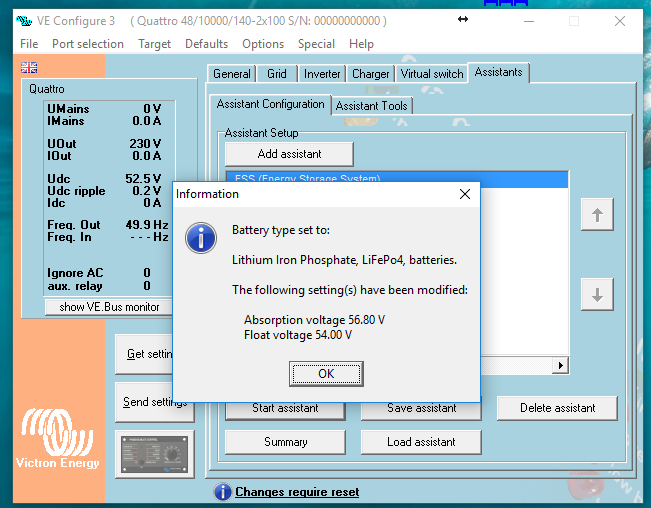Click the Summary button
Image resolution: width=651 pixels, height=508 pixels.
285,442
